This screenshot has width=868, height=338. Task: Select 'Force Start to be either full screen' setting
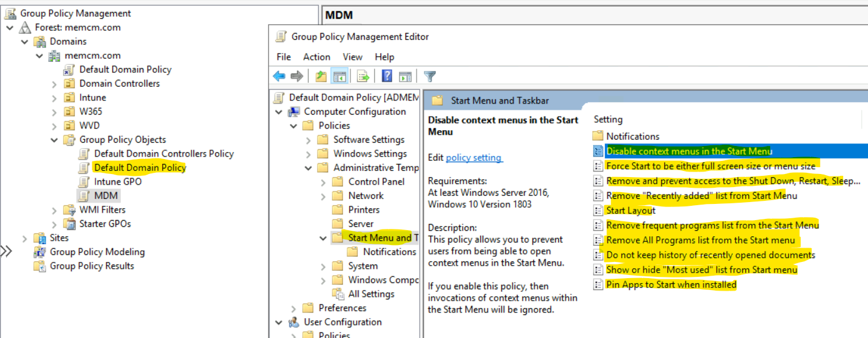(x=711, y=166)
